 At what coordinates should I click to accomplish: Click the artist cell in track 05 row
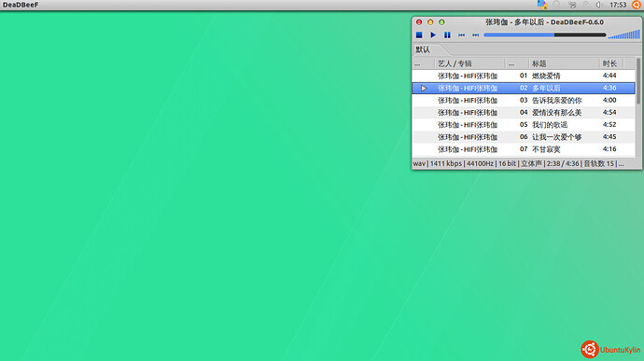[x=468, y=125]
